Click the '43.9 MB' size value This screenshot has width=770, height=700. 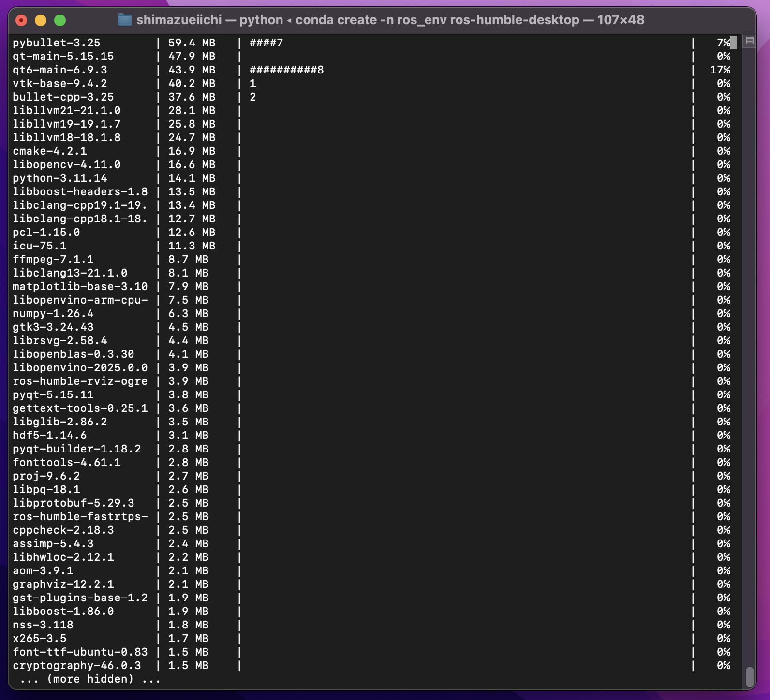click(x=192, y=70)
